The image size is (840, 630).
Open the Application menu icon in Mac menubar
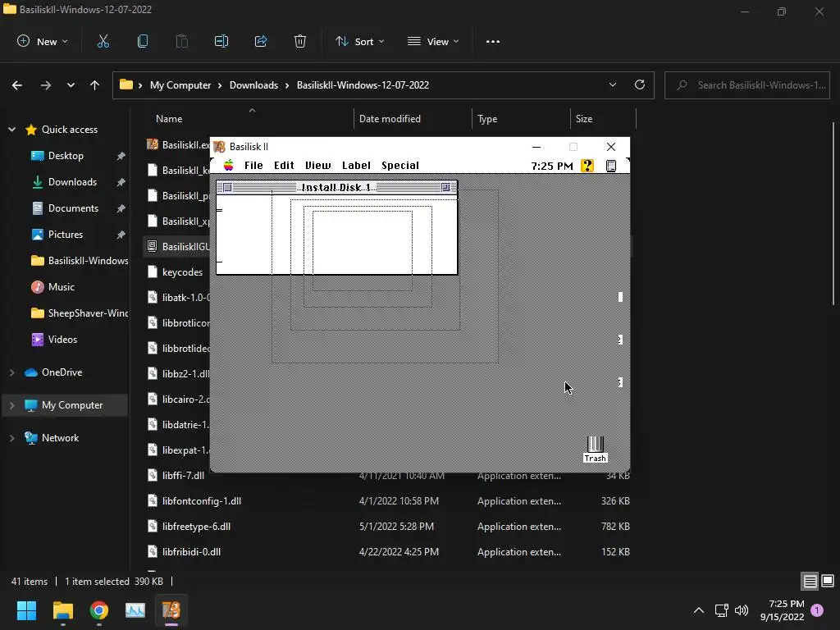[610, 166]
